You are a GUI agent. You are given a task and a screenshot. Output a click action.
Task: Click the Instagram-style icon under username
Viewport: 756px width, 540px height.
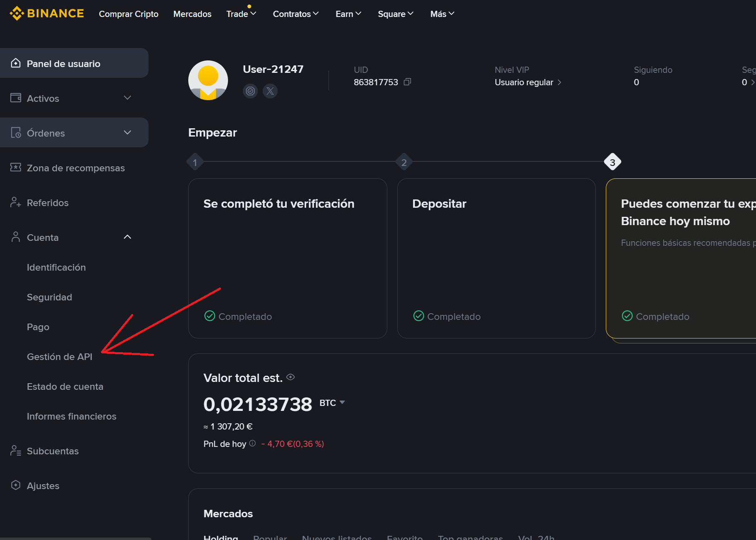click(x=250, y=91)
